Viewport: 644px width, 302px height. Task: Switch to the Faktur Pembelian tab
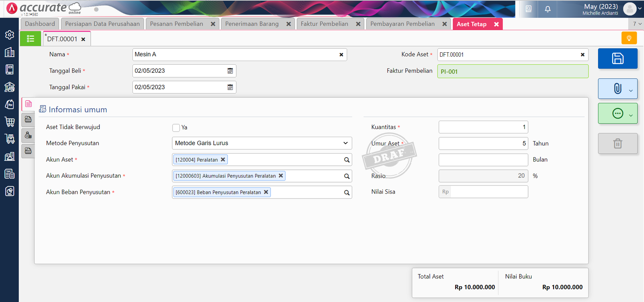point(324,24)
